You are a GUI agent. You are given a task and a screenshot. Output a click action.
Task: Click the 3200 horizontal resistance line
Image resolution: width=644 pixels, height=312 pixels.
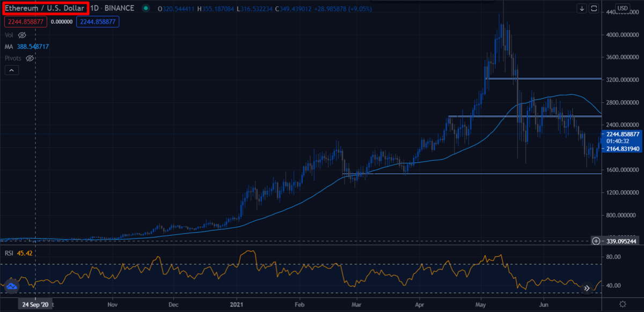542,79
